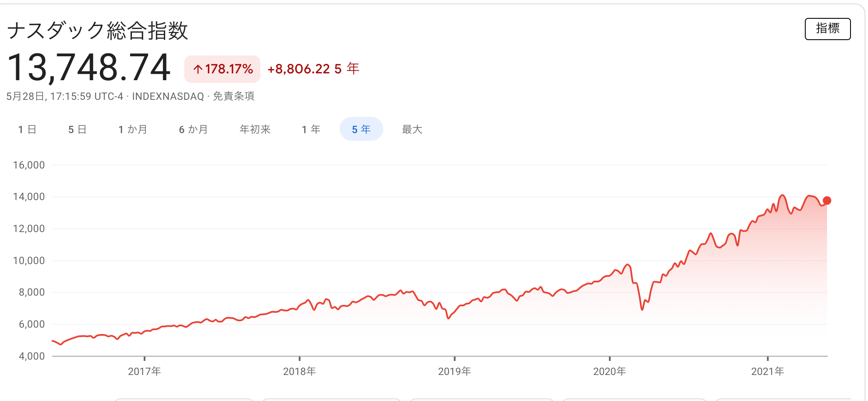Switch to the 1日 range tab
The width and height of the screenshot is (868, 401).
coord(27,129)
